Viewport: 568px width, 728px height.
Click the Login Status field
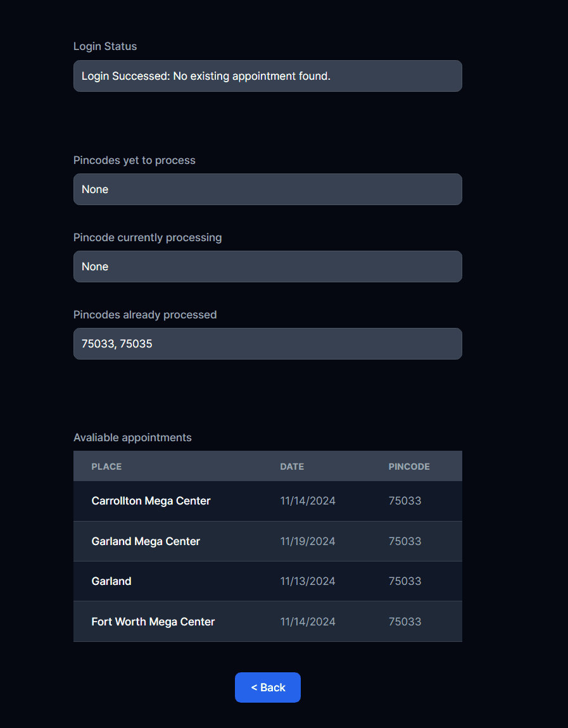tap(267, 76)
